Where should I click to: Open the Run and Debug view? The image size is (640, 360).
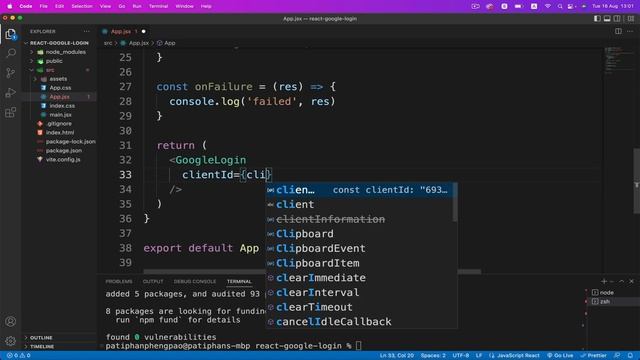[x=11, y=93]
